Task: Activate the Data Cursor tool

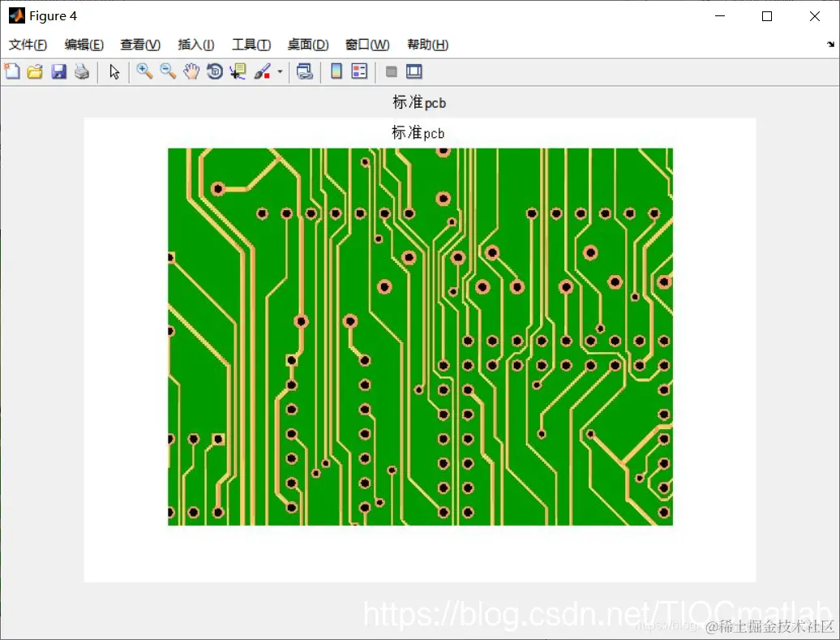Action: pyautogui.click(x=236, y=71)
